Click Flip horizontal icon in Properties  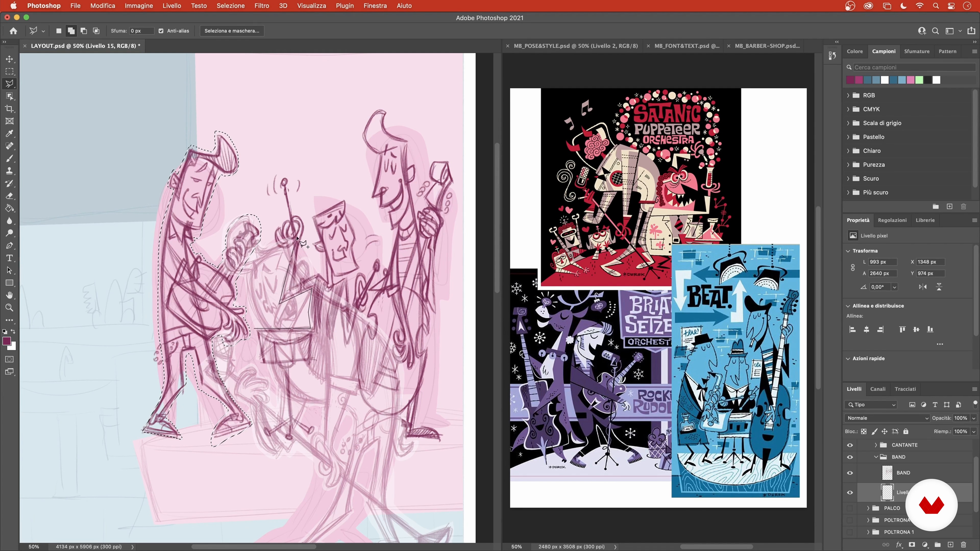[x=923, y=287]
